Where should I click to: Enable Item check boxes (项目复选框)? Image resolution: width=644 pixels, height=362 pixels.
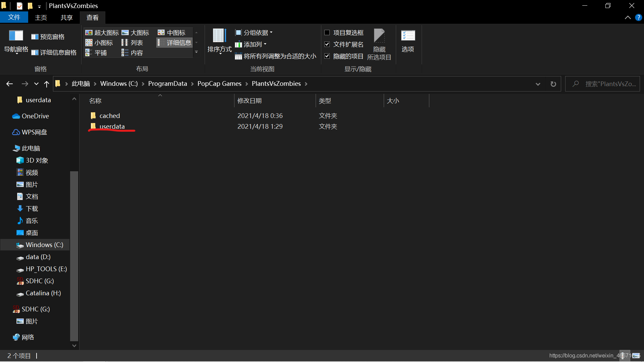344,33
